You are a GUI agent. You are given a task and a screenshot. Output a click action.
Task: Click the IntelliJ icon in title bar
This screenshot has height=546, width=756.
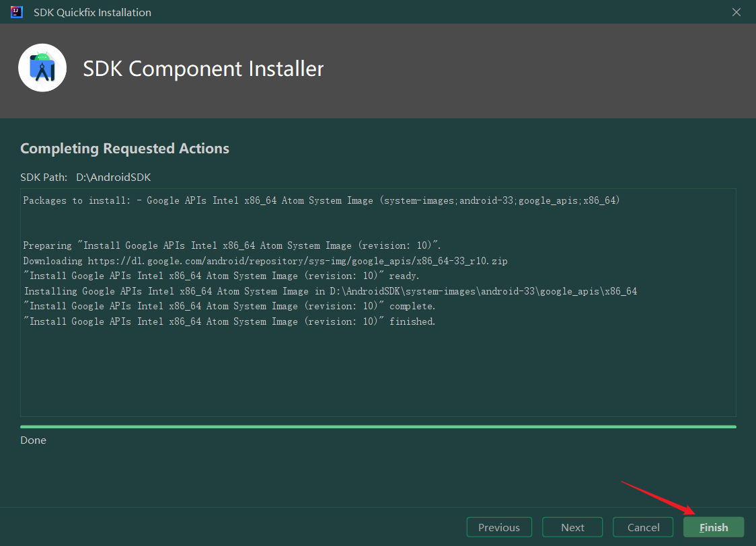pos(17,12)
